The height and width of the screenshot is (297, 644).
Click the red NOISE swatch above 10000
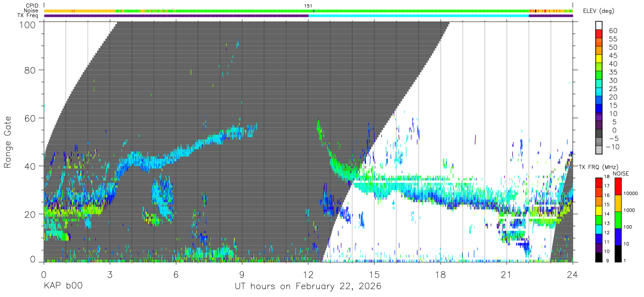click(x=618, y=185)
